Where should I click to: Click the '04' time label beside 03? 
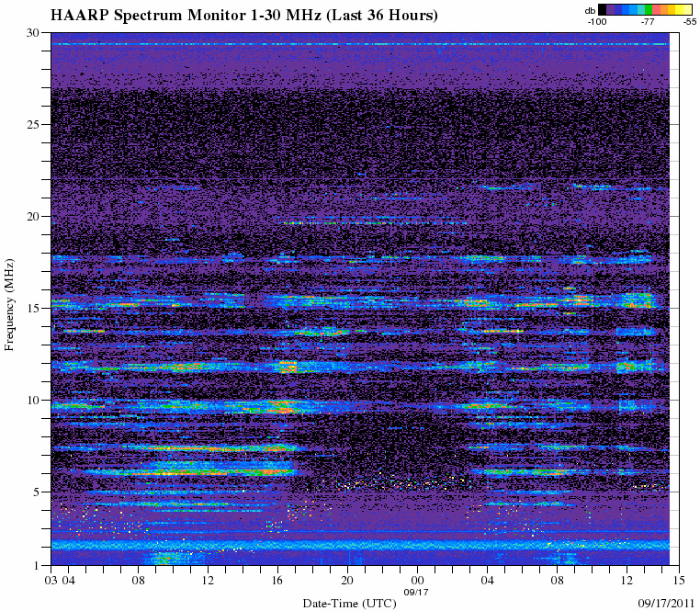click(x=68, y=580)
